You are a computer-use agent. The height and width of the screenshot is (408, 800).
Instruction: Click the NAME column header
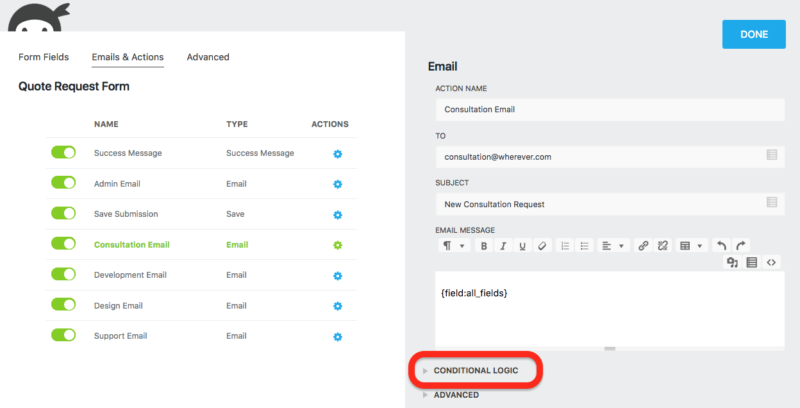point(106,124)
